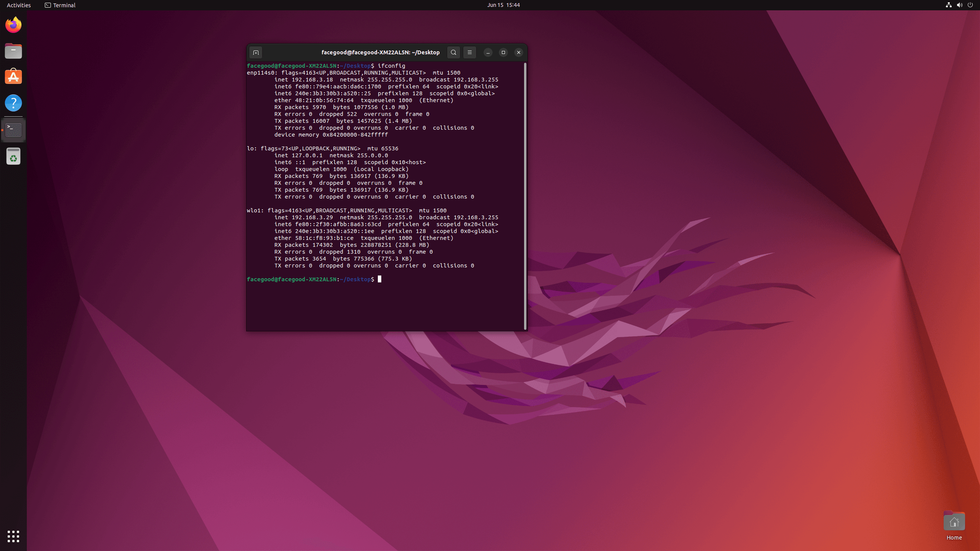Launch Firefox from the dock
Image resolution: width=980 pixels, height=551 pixels.
[x=13, y=25]
